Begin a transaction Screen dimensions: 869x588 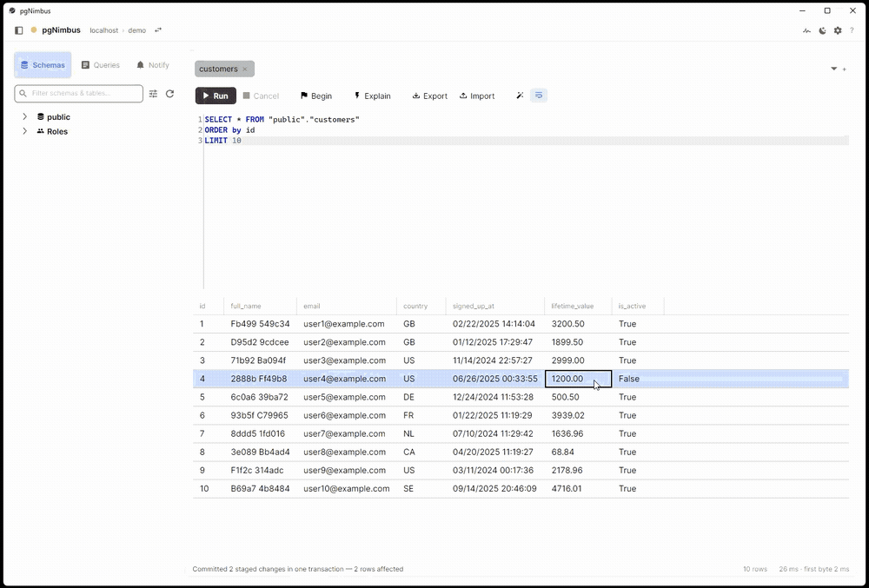point(316,96)
